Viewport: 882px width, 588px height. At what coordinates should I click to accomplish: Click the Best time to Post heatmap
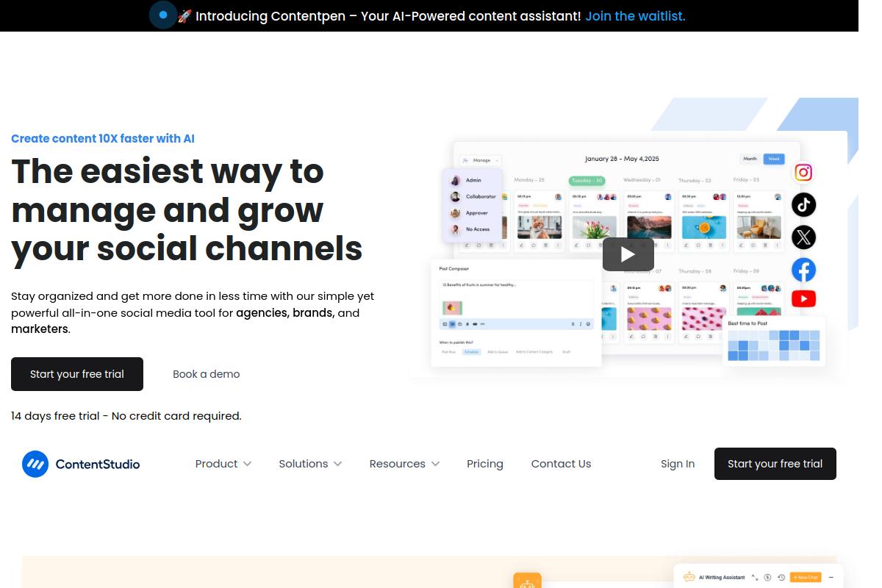[x=773, y=345]
